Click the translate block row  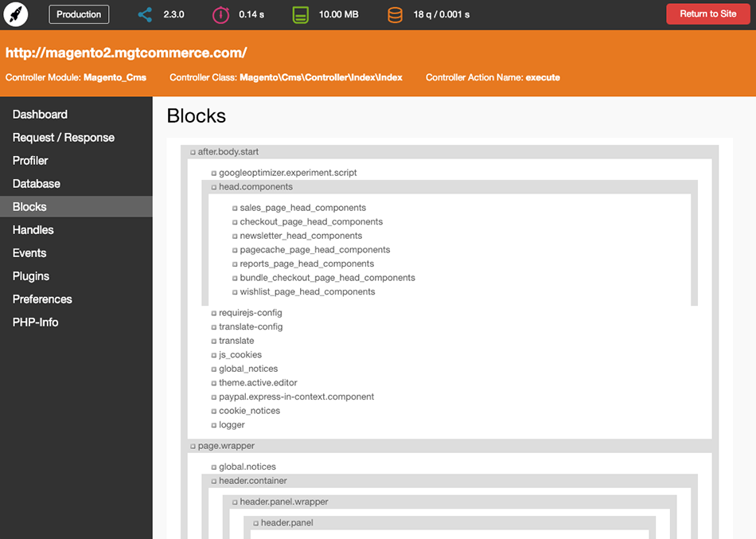[x=236, y=341]
